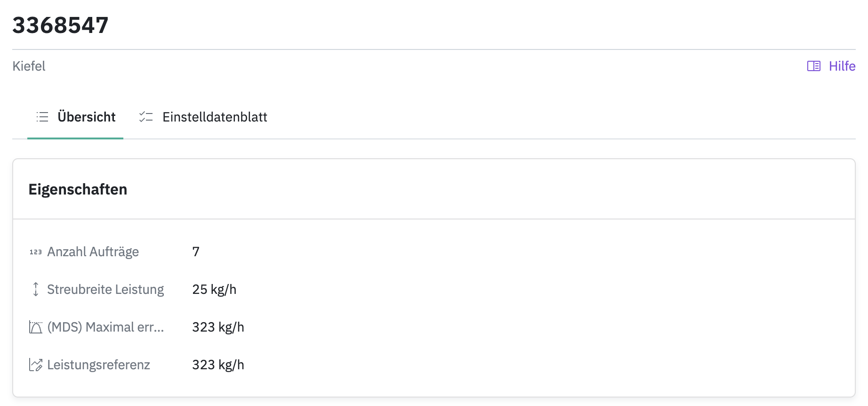
Task: Click the vertical arrow Streubreite icon
Action: tap(36, 289)
